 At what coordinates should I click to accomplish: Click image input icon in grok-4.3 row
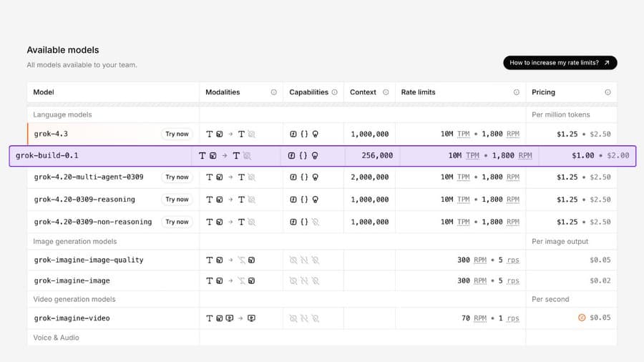click(x=220, y=134)
